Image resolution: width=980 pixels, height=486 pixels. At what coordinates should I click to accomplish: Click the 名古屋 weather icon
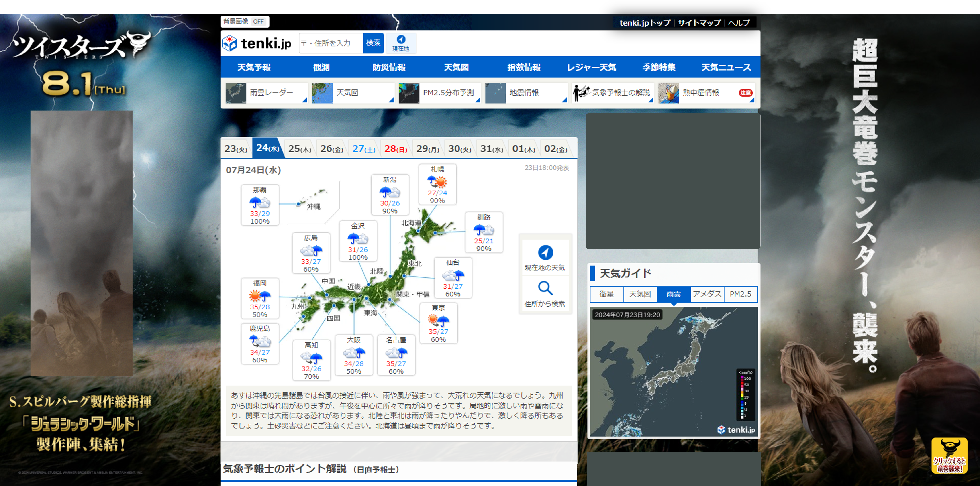[x=396, y=352]
